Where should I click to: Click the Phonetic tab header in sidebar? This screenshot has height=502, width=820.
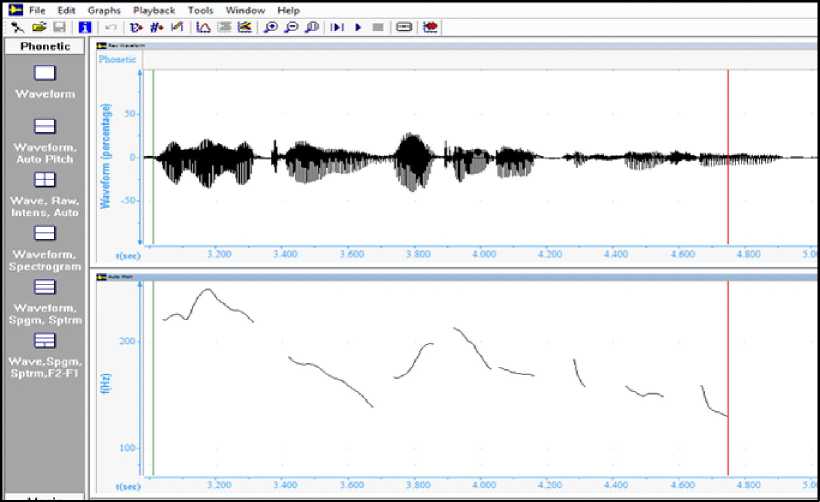tap(45, 46)
